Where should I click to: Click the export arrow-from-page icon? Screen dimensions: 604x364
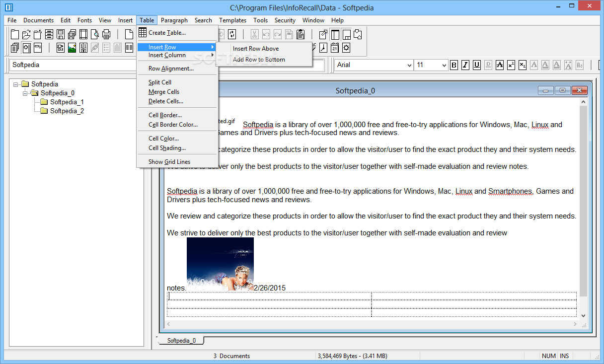coord(323,34)
